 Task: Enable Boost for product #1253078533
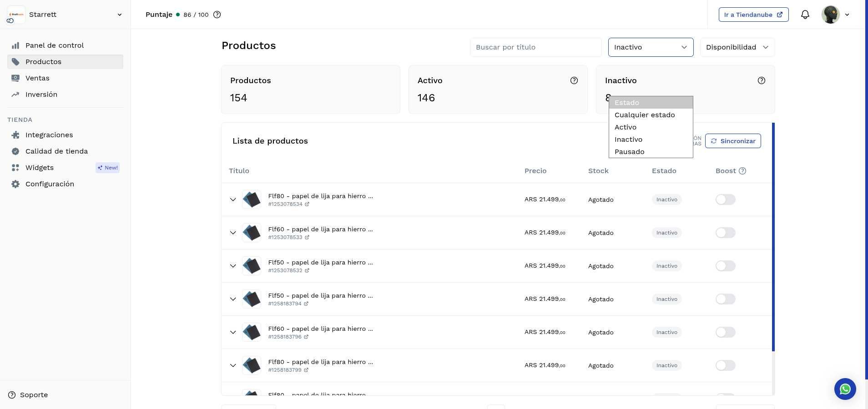[x=725, y=233]
